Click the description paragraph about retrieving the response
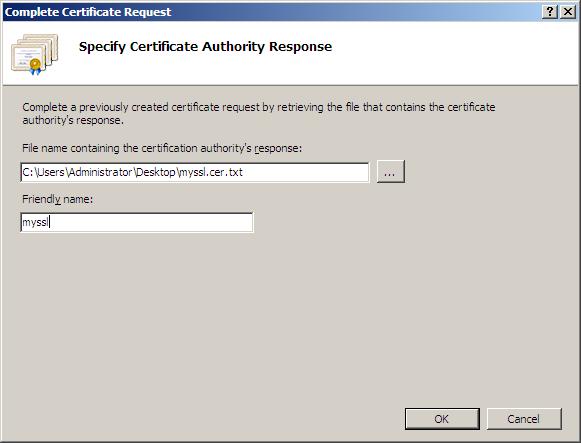The width and height of the screenshot is (581, 443). click(259, 113)
